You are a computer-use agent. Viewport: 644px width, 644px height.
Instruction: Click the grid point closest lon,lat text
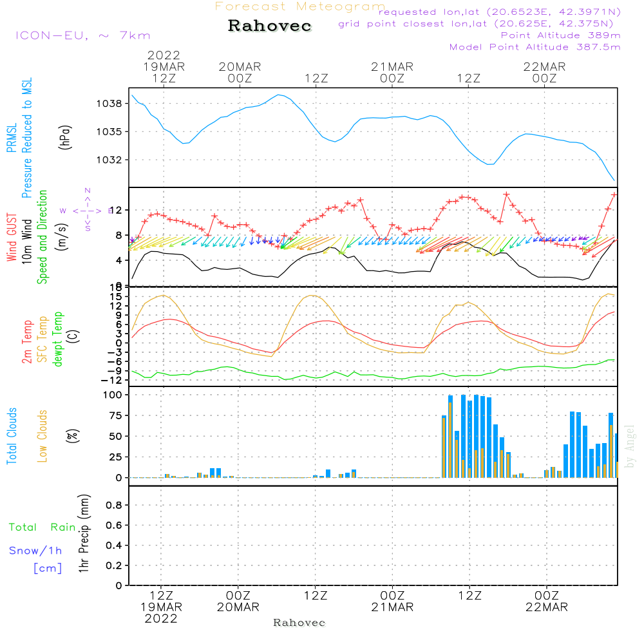[476, 24]
